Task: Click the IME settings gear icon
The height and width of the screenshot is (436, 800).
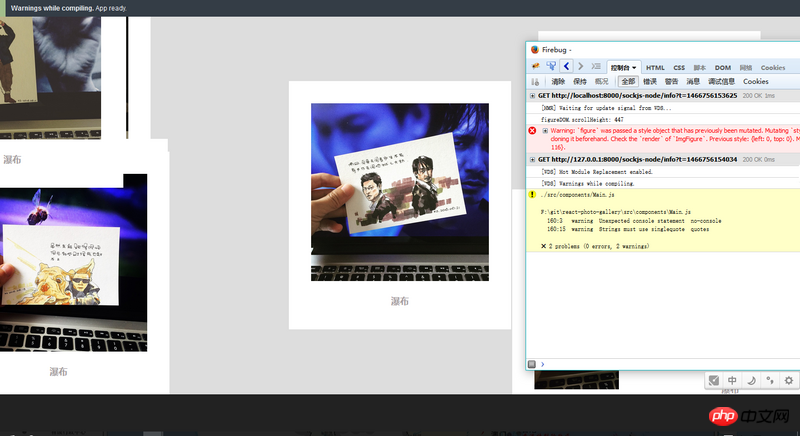Action: [x=789, y=380]
